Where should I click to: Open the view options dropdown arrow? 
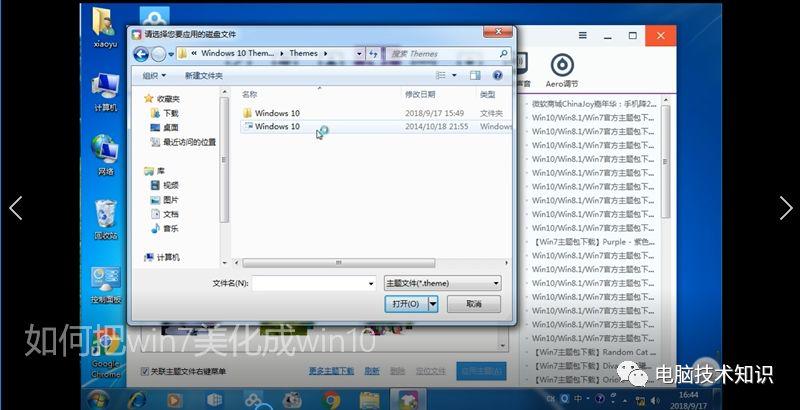tap(454, 75)
